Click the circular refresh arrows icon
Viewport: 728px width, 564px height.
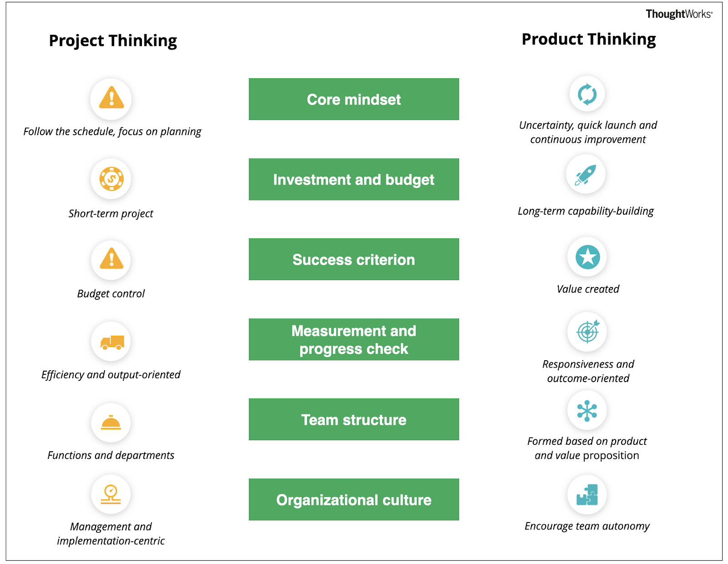point(587,94)
